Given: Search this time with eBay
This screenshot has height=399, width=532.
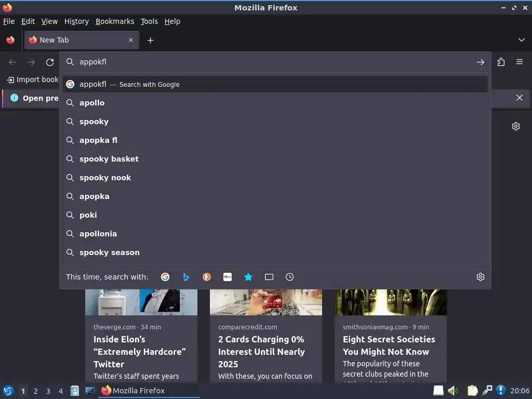Looking at the screenshot, I should point(228,277).
